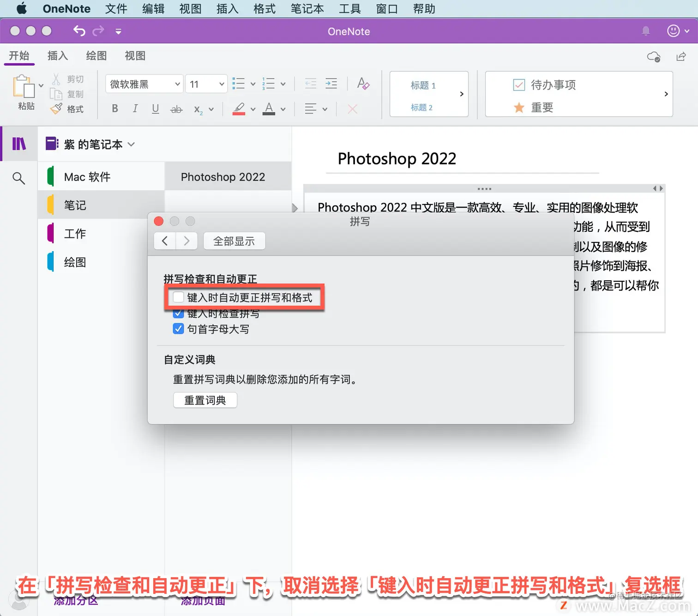Viewport: 698px width, 616px height.
Task: Click the 重置词典 button
Action: (x=205, y=400)
